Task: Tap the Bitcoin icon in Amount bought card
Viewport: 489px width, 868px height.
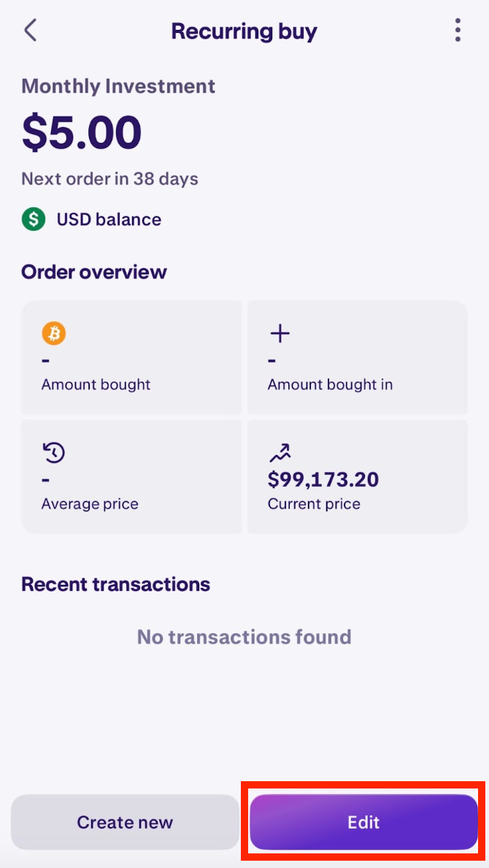Action: click(52, 333)
